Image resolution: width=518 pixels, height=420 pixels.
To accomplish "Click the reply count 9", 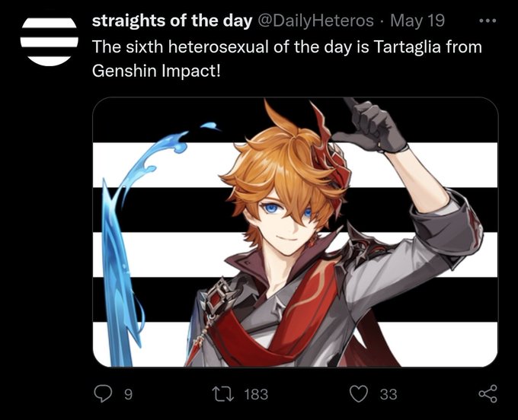I will pos(128,394).
